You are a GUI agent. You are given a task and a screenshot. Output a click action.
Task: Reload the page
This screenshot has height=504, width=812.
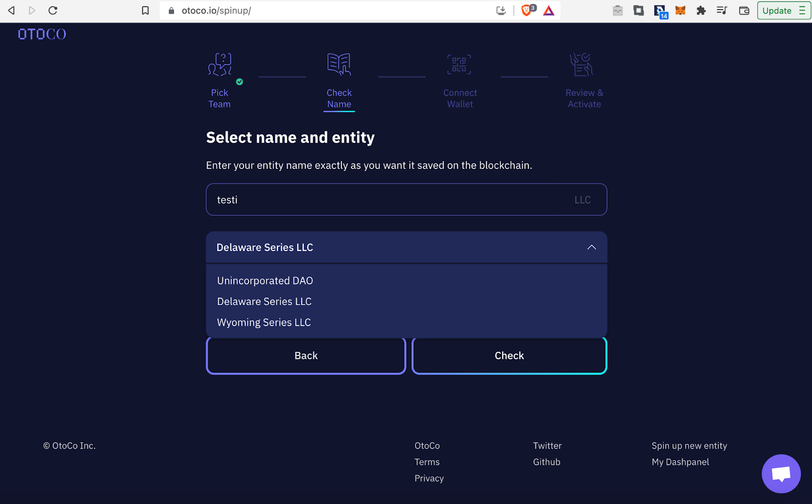click(53, 11)
